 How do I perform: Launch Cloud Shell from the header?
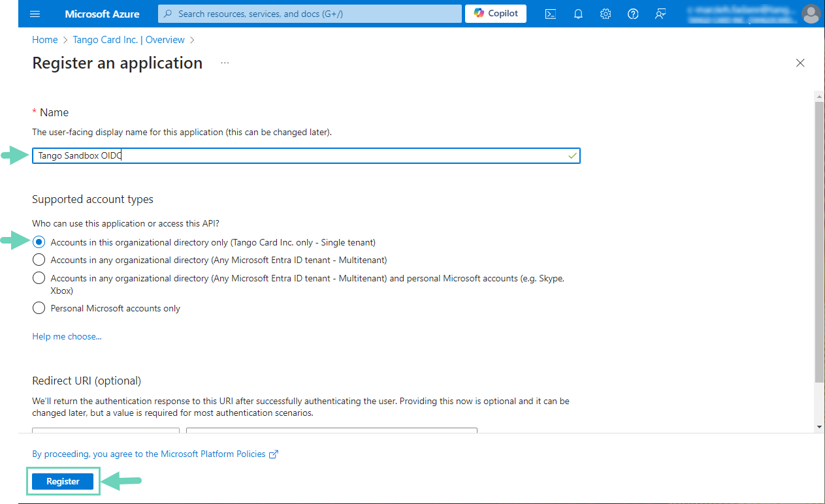tap(551, 14)
